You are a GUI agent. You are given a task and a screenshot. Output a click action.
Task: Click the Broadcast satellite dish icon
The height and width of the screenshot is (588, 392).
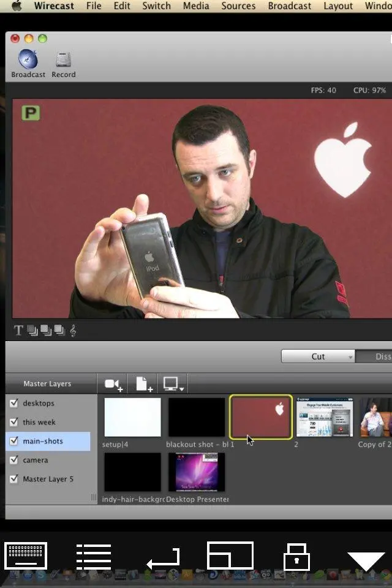[28, 59]
